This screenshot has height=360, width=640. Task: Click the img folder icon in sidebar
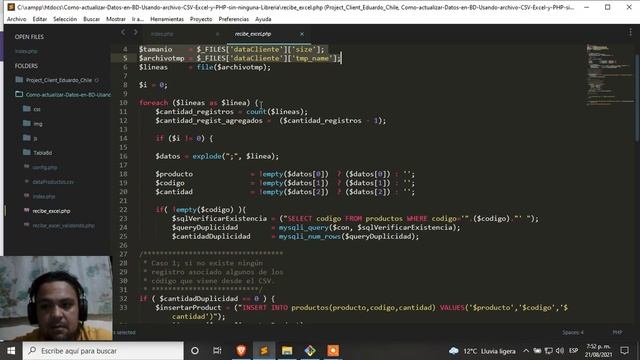(27, 123)
